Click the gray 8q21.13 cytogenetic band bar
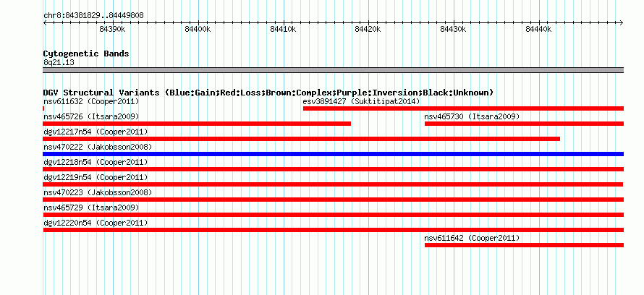644x295 pixels. coord(333,70)
